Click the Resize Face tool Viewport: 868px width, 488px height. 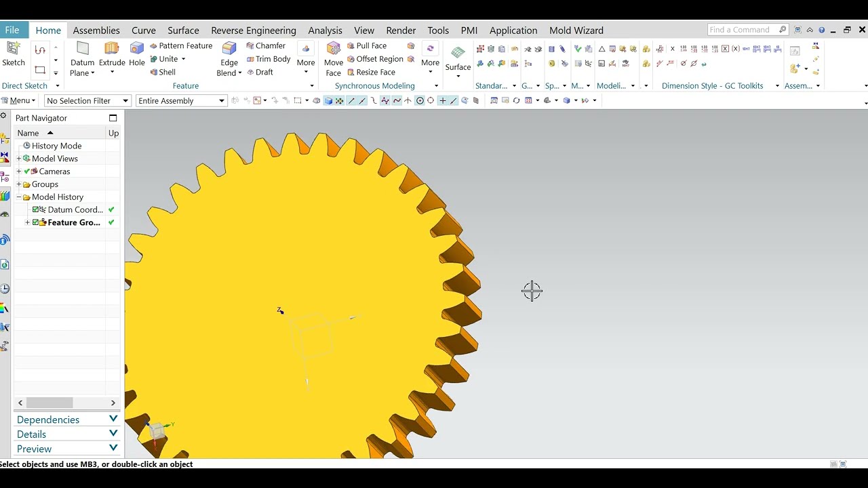(371, 73)
